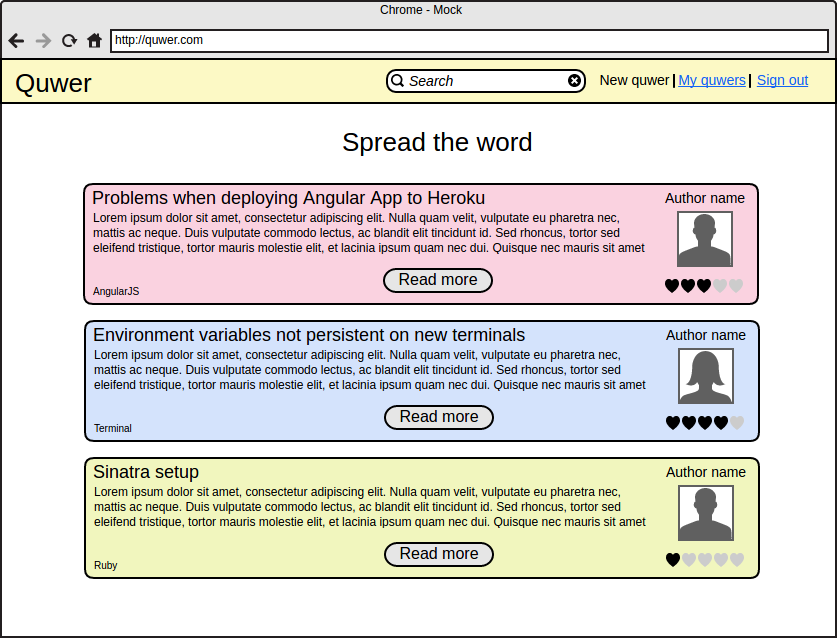Screen dimensions: 837x638
Task: Read more of the Sinatra setup post
Action: [x=439, y=554]
